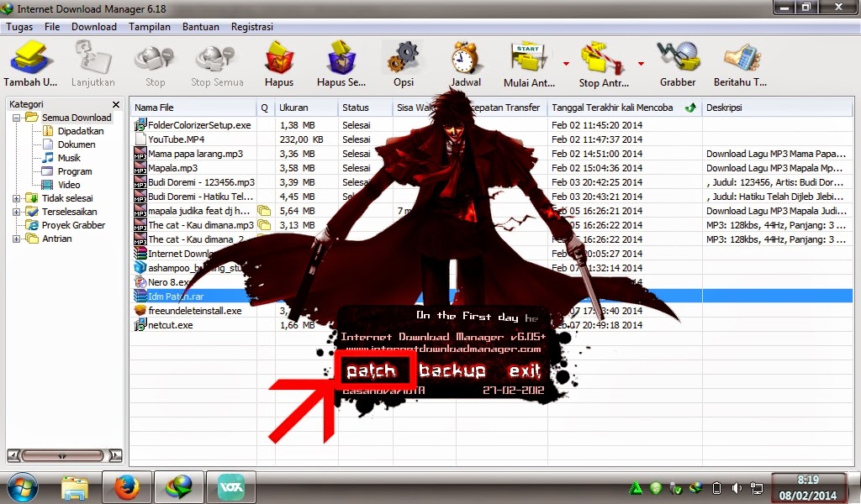This screenshot has height=504, width=861.
Task: Click the volume speaker tray icon
Action: (737, 488)
